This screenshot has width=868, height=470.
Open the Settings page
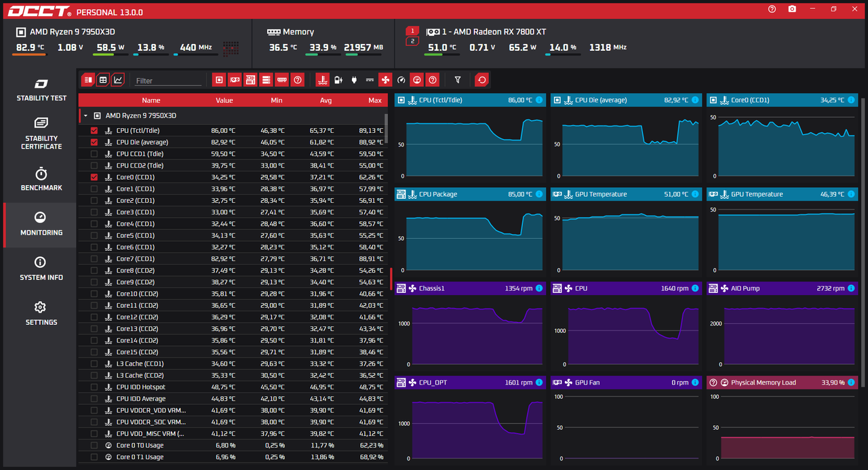tap(41, 314)
